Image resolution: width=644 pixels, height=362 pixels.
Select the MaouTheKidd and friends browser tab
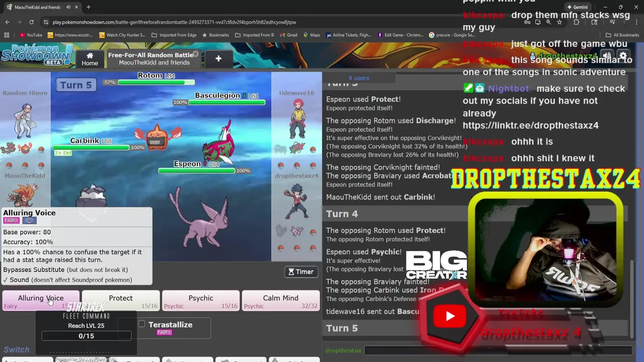click(x=37, y=7)
